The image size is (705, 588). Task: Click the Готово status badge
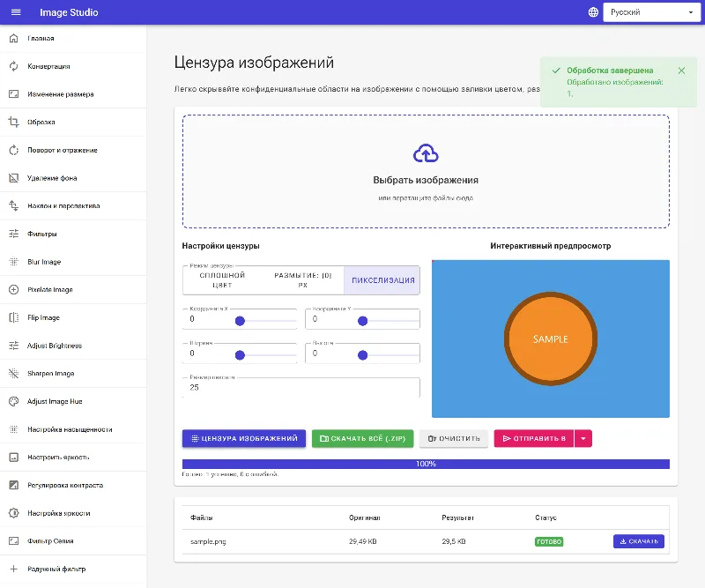click(549, 541)
